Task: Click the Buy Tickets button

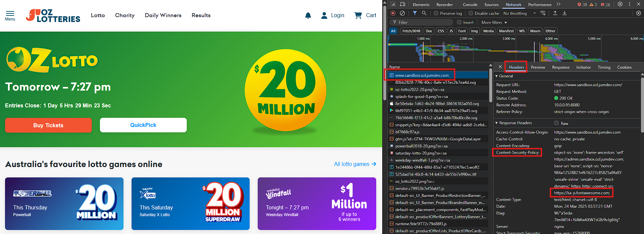Action: pos(48,125)
